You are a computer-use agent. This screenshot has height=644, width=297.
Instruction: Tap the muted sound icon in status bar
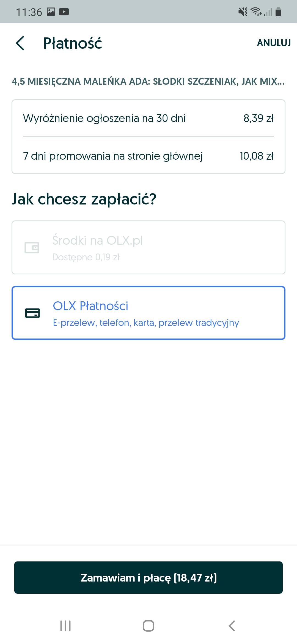click(243, 12)
